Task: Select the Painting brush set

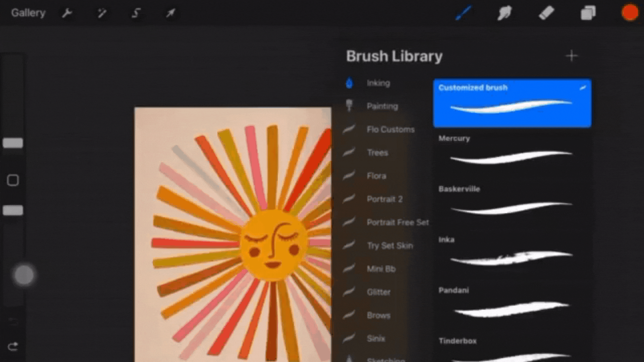Action: 382,106
